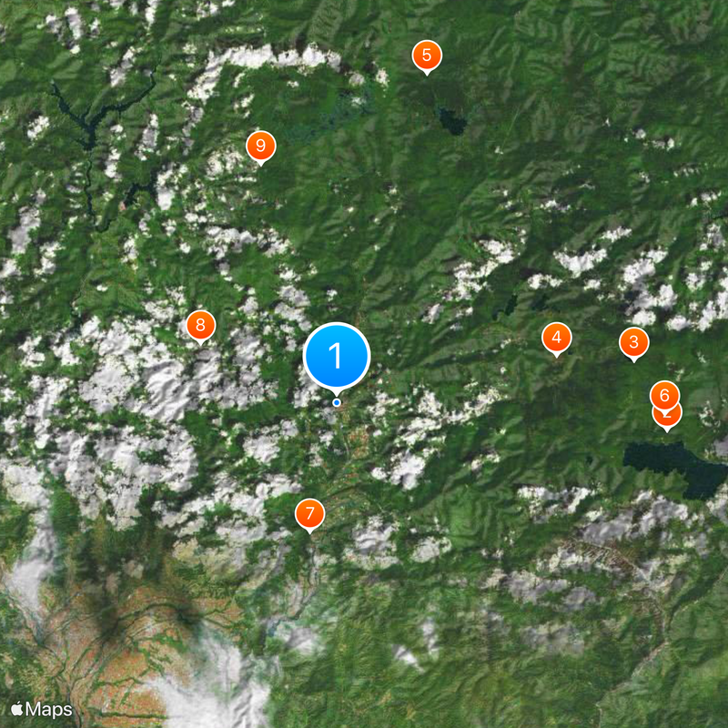
Task: Click the dark lake southeast of pin 5
Action: pos(451,122)
